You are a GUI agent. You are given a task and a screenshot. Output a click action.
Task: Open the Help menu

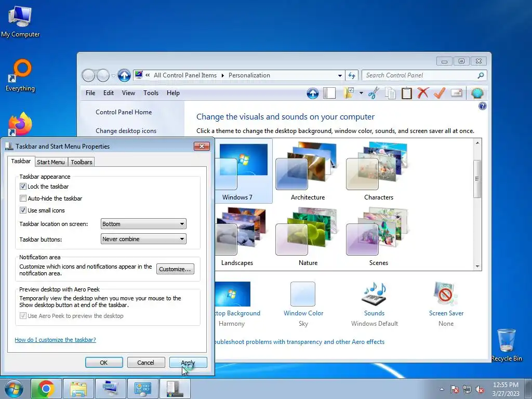(x=173, y=93)
